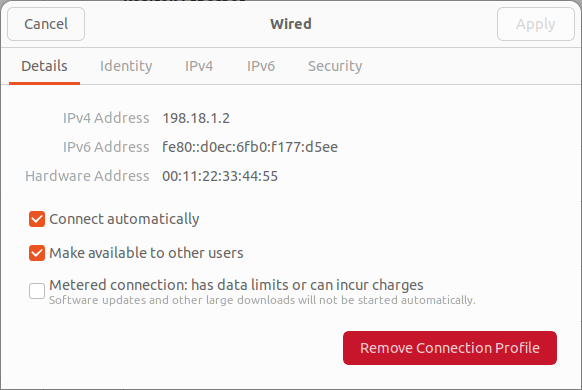Viewport: 582px width, 390px height.
Task: Switch to the Details tab
Action: tap(44, 66)
